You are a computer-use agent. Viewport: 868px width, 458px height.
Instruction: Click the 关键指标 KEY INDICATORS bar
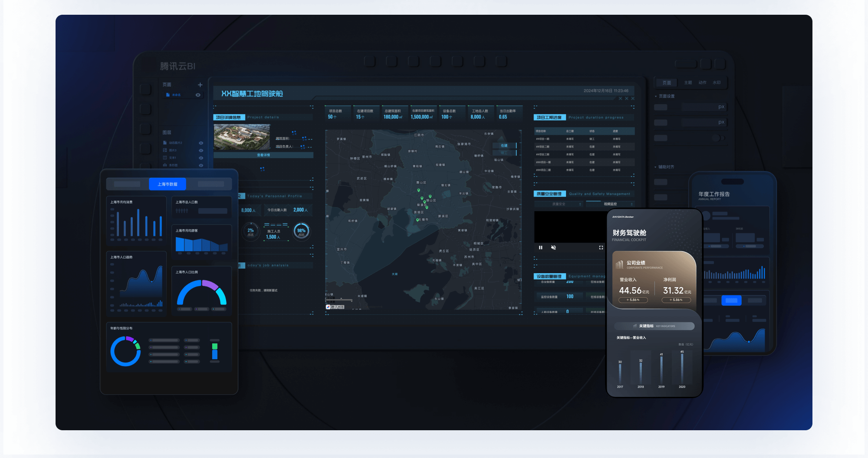[654, 326]
